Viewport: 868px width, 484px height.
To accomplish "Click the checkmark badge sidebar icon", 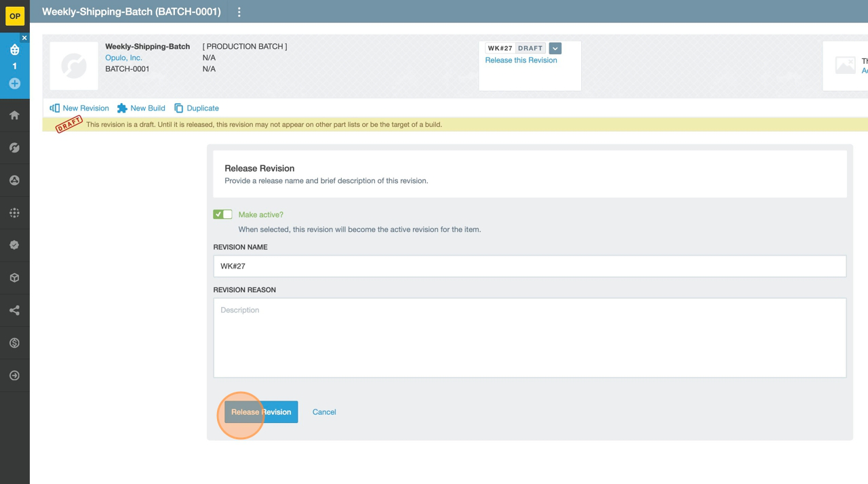I will (14, 245).
